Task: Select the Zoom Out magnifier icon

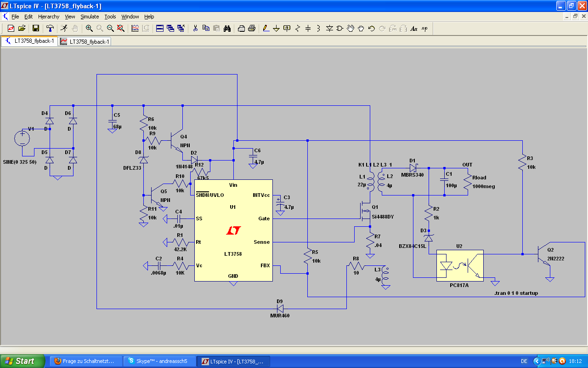Action: [x=110, y=29]
